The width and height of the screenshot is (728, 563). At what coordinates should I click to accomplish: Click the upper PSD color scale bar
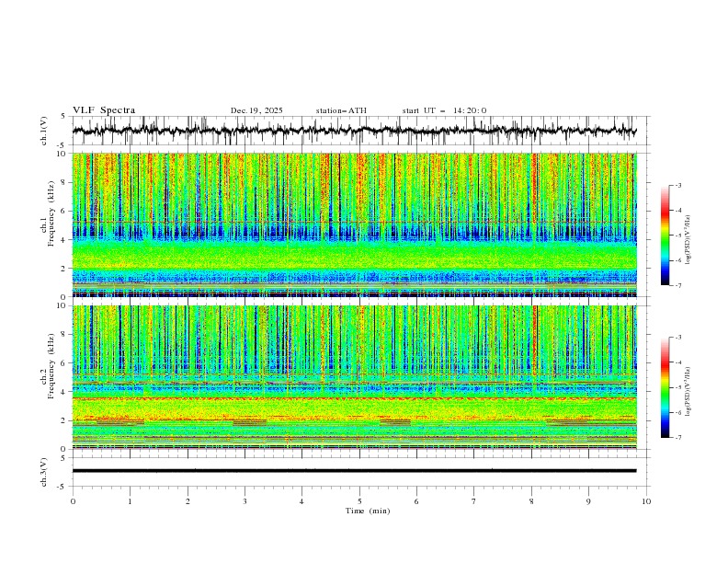pos(665,236)
